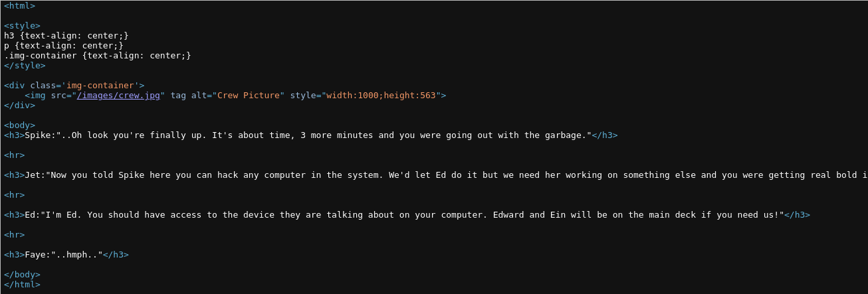Place cursor on h3 text-align rule
Screen dimensions: 868x294
click(x=66, y=36)
